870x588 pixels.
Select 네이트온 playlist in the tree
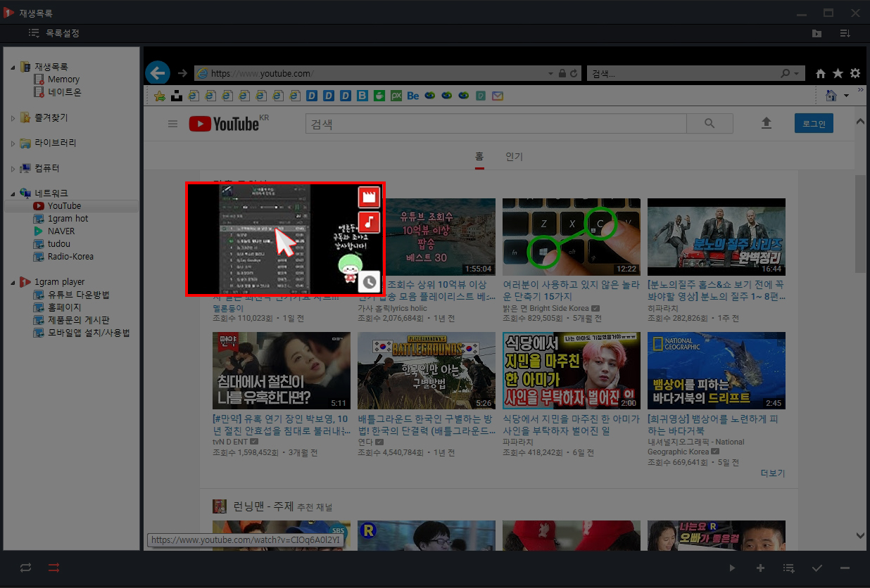click(65, 92)
